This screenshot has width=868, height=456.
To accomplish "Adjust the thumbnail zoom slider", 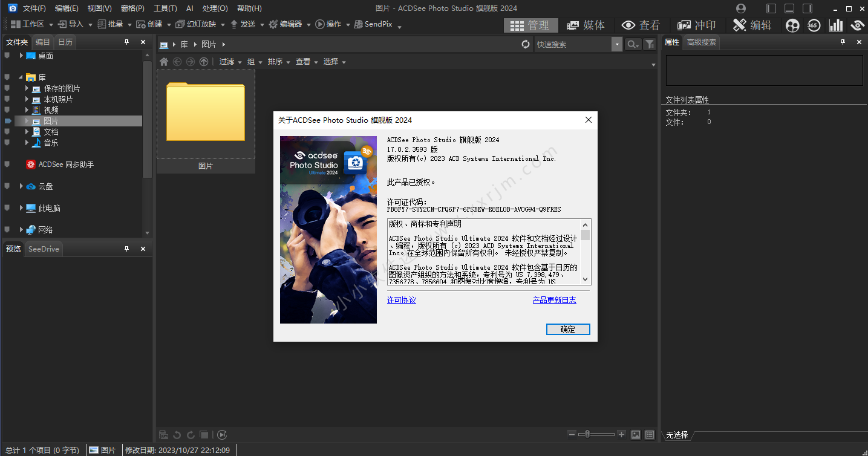I will pyautogui.click(x=596, y=435).
